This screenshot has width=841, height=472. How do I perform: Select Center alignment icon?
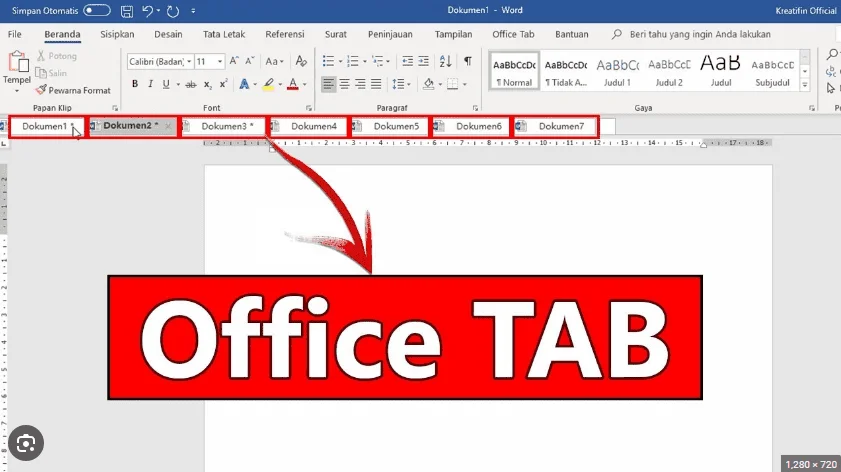344,84
